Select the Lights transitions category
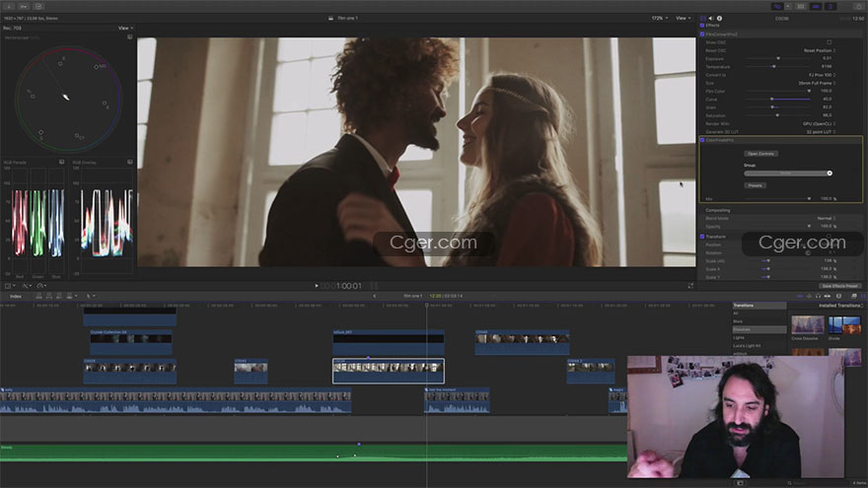Viewport: 868px width, 488px height. point(759,337)
